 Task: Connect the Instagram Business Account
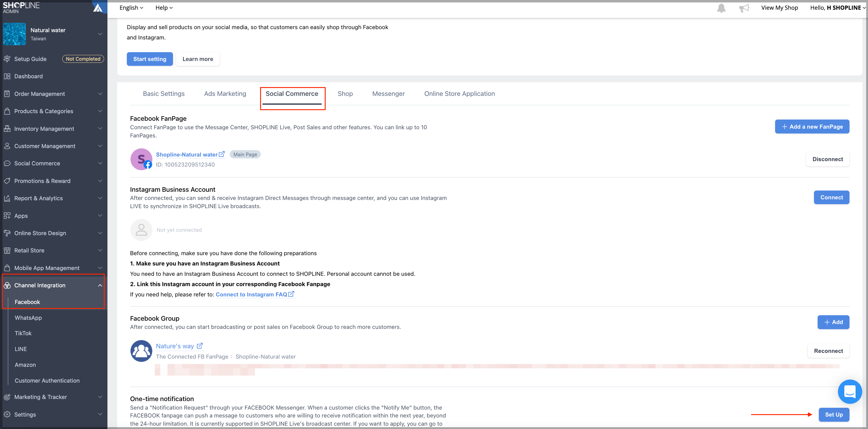click(x=831, y=197)
